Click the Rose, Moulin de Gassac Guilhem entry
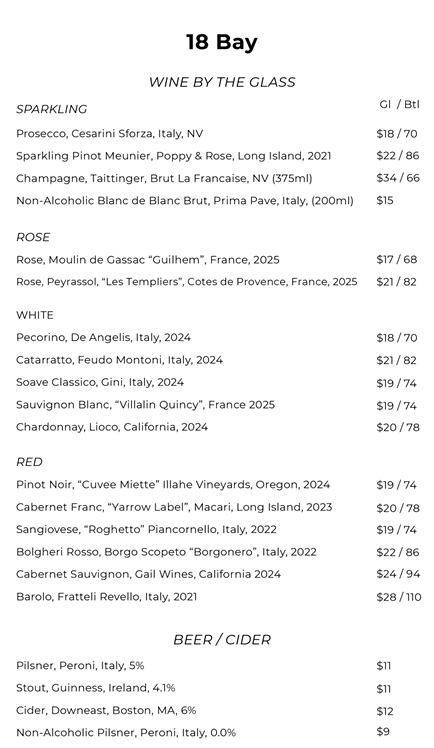Viewport: 434px width, 748px height. (x=148, y=260)
